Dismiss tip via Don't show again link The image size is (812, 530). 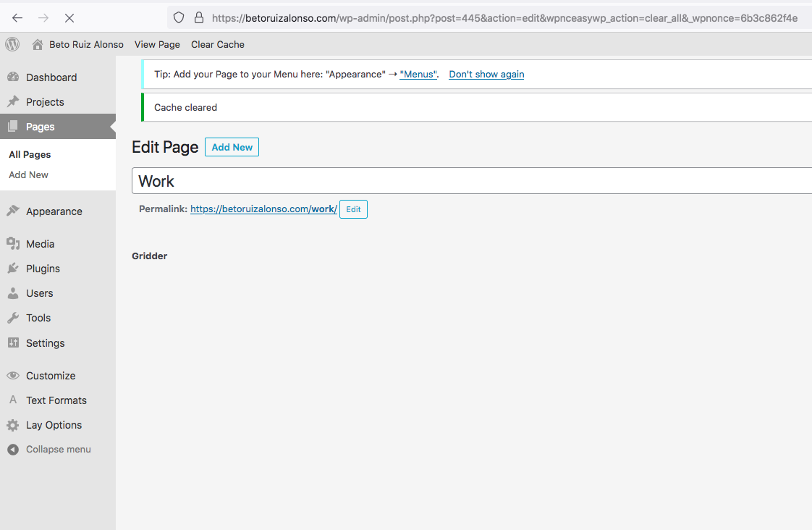pyautogui.click(x=486, y=75)
